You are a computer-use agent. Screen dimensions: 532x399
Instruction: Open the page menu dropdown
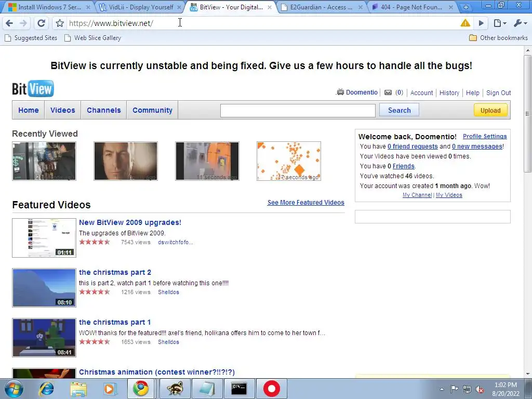[x=500, y=23]
